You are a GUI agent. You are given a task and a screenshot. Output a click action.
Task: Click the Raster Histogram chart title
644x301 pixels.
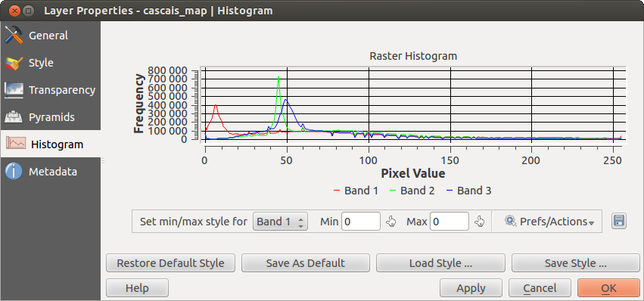coord(413,56)
